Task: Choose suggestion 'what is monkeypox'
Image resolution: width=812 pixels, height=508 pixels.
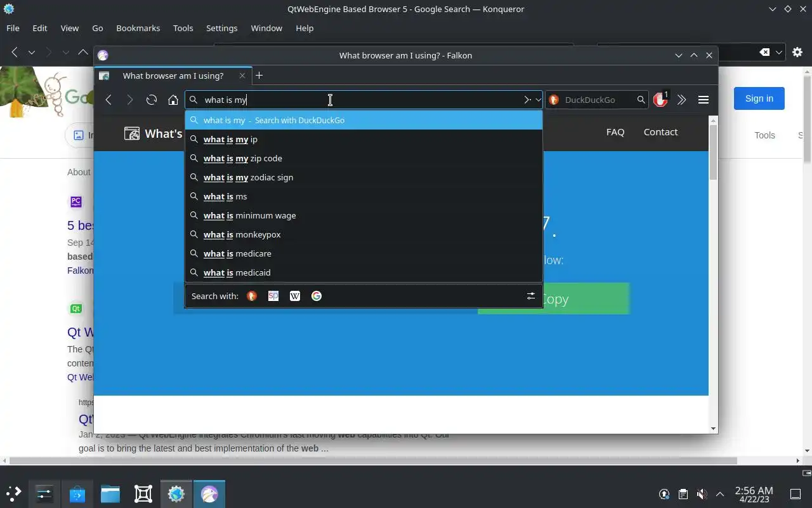Action: (x=363, y=234)
